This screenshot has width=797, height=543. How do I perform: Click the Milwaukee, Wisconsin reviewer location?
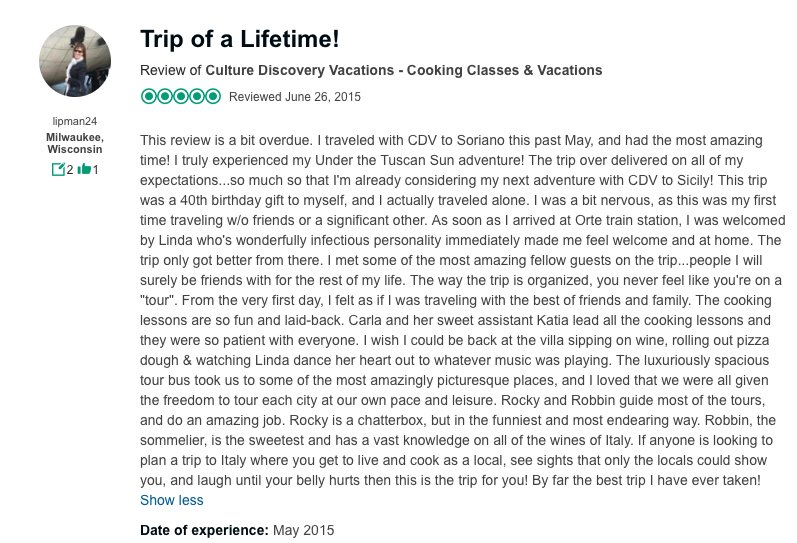(75, 143)
